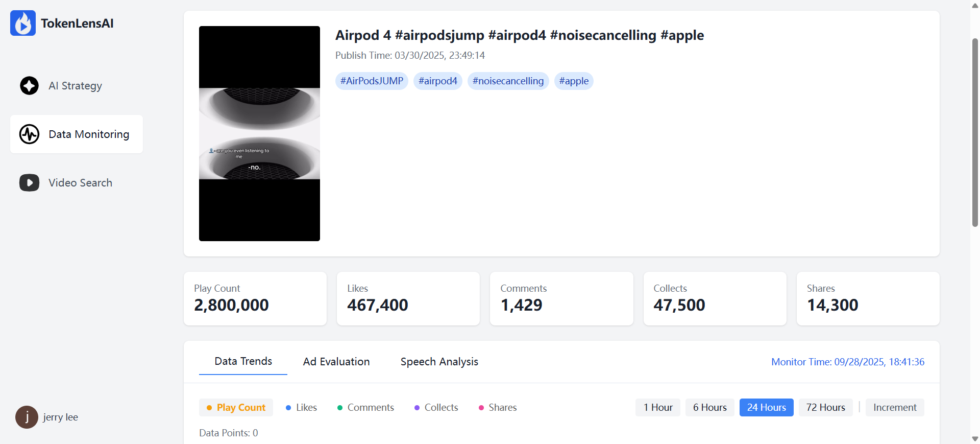Click the Monitor Time timestamp link
980x444 pixels.
(848, 362)
